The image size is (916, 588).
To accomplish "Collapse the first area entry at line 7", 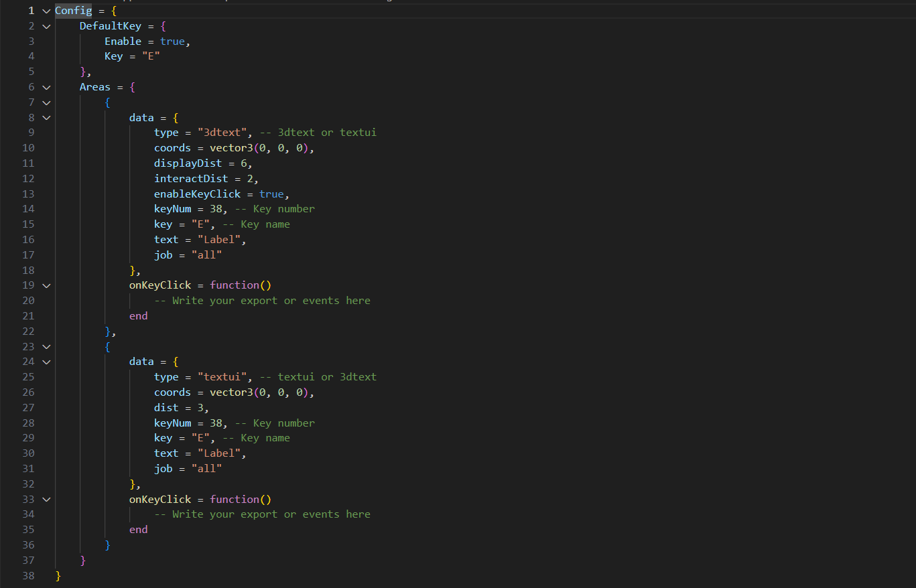I will click(x=46, y=102).
